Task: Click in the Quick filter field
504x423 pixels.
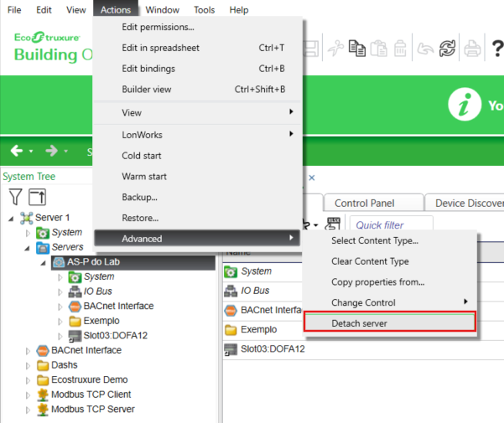Action: pos(391,224)
